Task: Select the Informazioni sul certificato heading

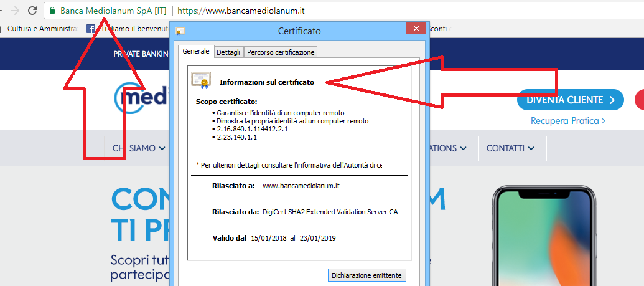Action: click(x=267, y=82)
